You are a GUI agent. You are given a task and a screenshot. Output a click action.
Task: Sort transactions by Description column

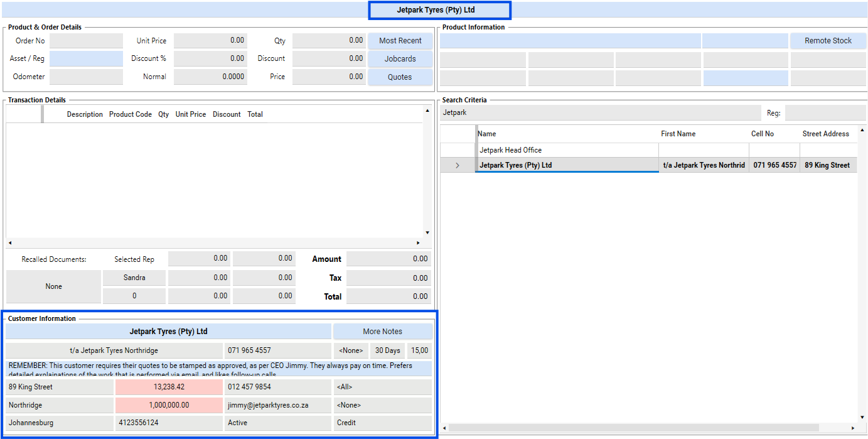(x=85, y=114)
